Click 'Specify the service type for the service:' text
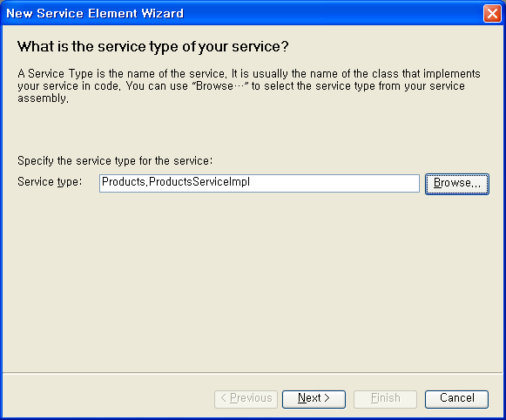This screenshot has height=420, width=506. [115, 161]
